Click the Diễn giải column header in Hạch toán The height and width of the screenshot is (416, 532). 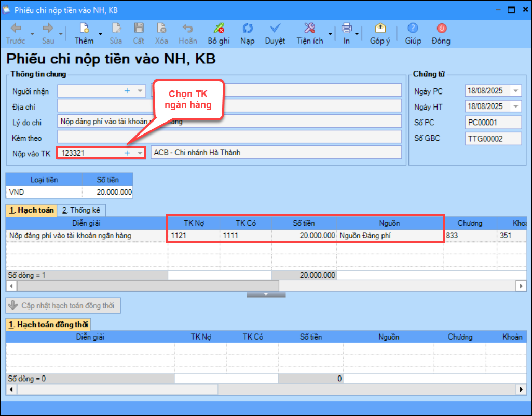pyautogui.click(x=87, y=223)
